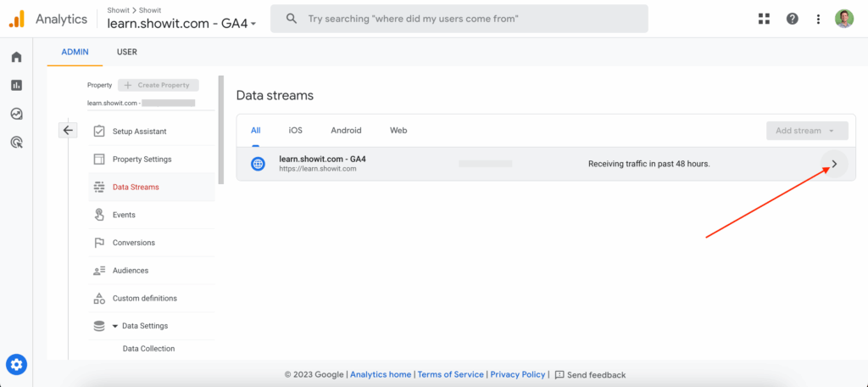
Task: Click the user profile avatar
Action: 844,19
